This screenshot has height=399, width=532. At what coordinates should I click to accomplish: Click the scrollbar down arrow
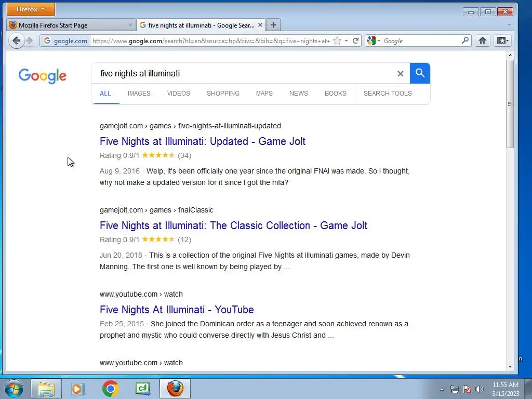(510, 367)
